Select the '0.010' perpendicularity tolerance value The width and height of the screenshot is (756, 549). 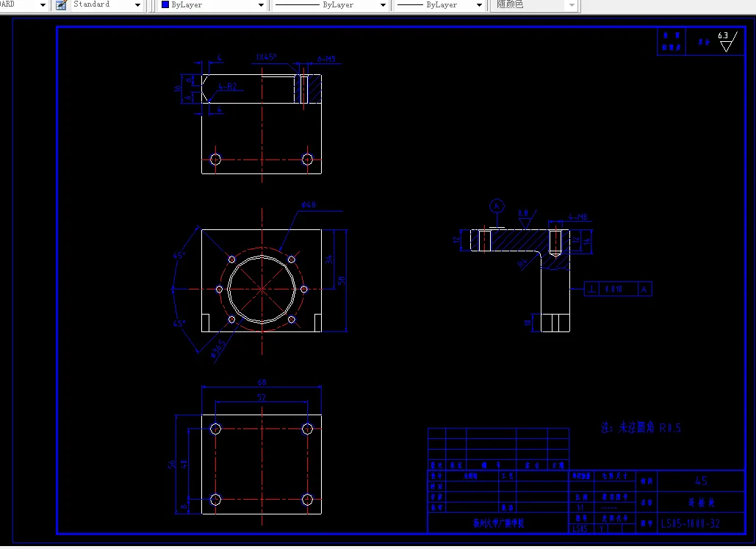[x=613, y=289]
